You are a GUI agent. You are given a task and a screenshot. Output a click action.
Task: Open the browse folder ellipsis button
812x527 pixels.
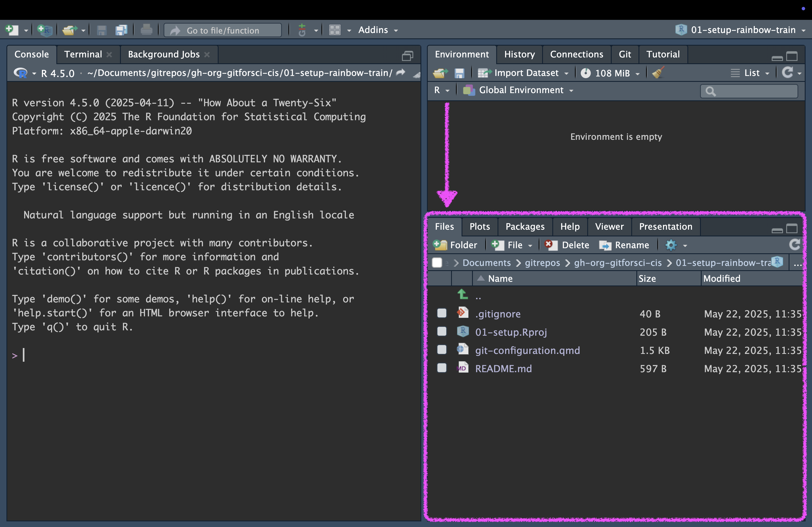click(x=798, y=263)
